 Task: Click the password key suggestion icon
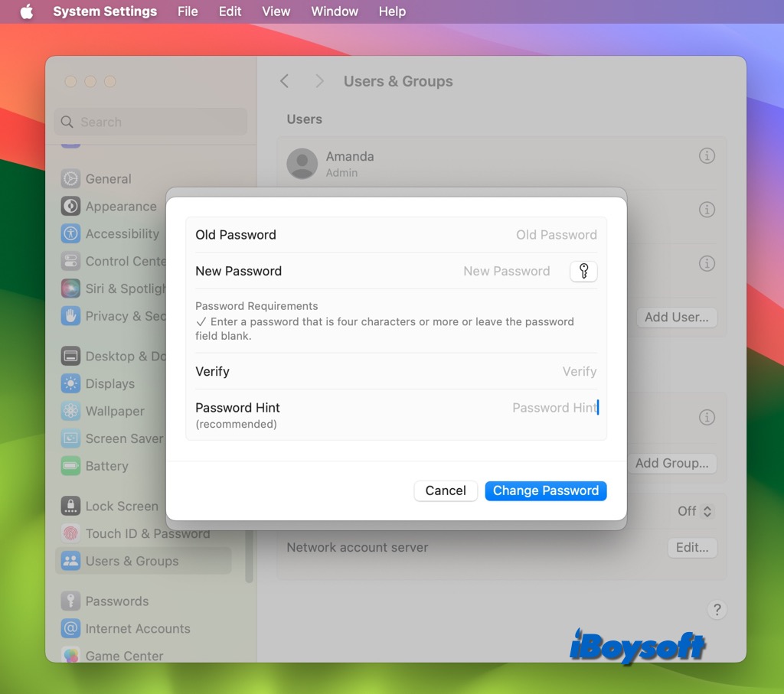[x=583, y=271]
